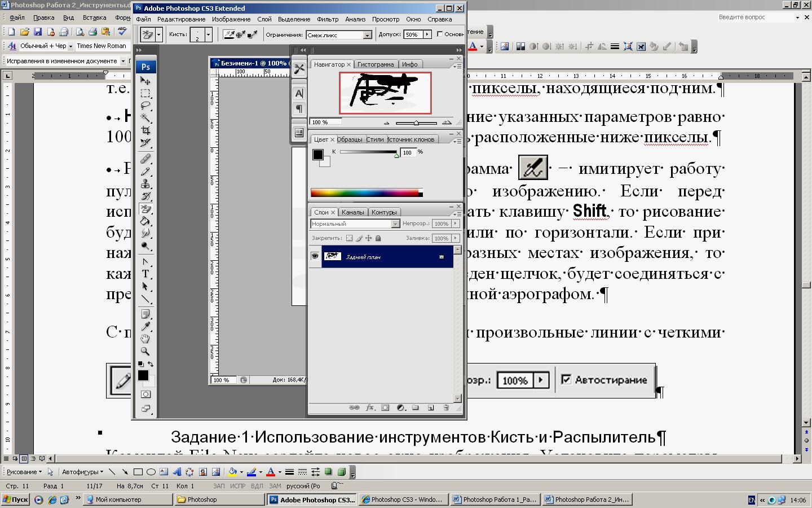Select the Background Eraser tool in toolbox
Viewport: 812px width, 508px height.
[145, 209]
